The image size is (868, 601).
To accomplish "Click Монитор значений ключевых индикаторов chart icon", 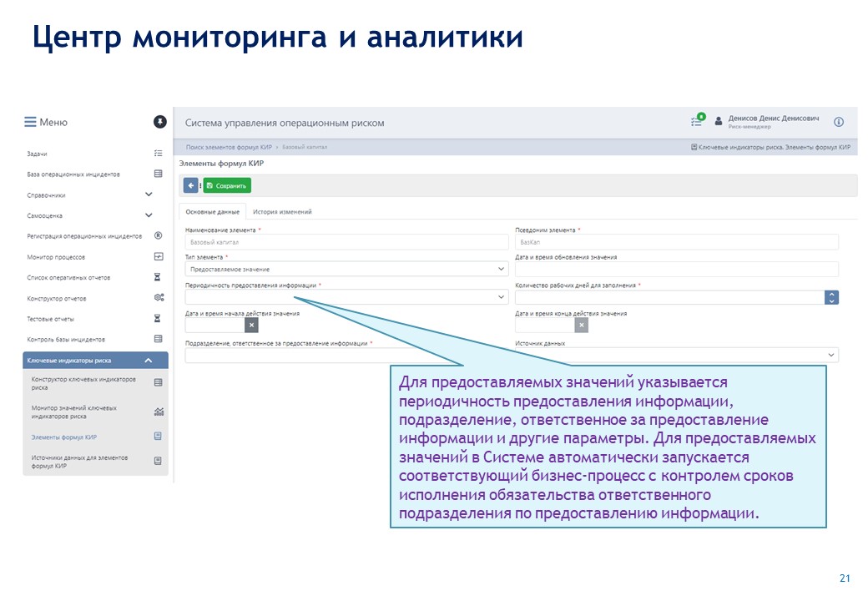I will (x=159, y=412).
